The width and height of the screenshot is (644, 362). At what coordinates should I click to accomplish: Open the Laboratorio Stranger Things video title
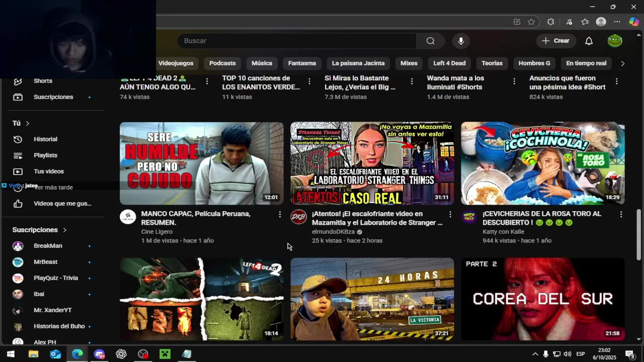coord(377,218)
